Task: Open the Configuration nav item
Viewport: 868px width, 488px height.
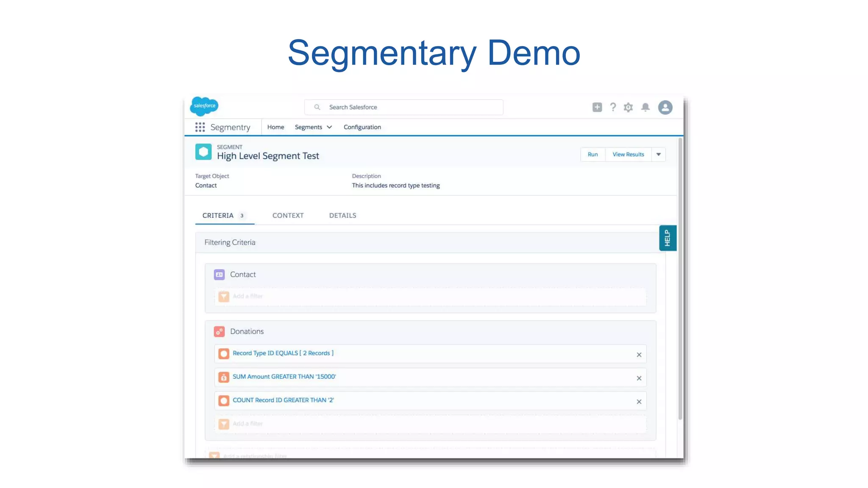Action: tap(362, 127)
